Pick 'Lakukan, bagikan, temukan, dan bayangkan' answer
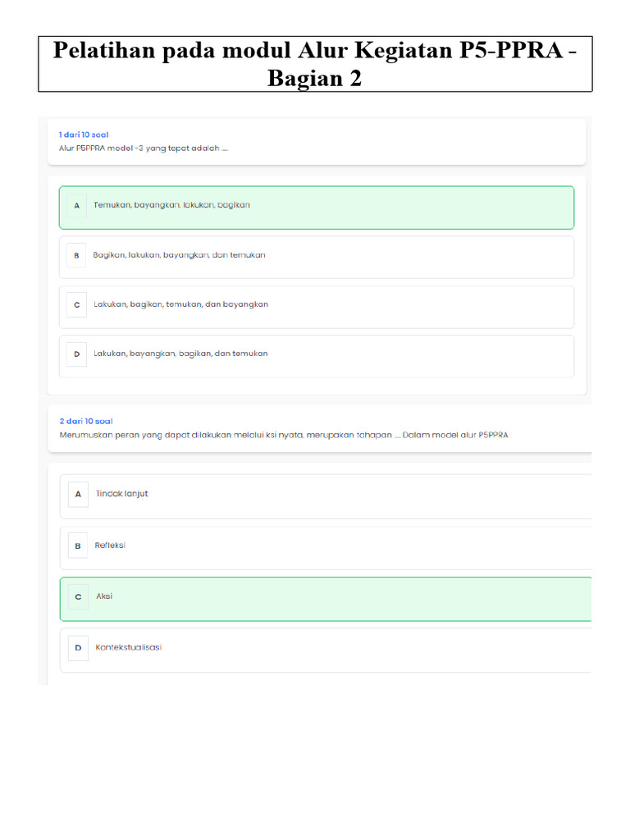The width and height of the screenshot is (630, 840). click(x=181, y=304)
